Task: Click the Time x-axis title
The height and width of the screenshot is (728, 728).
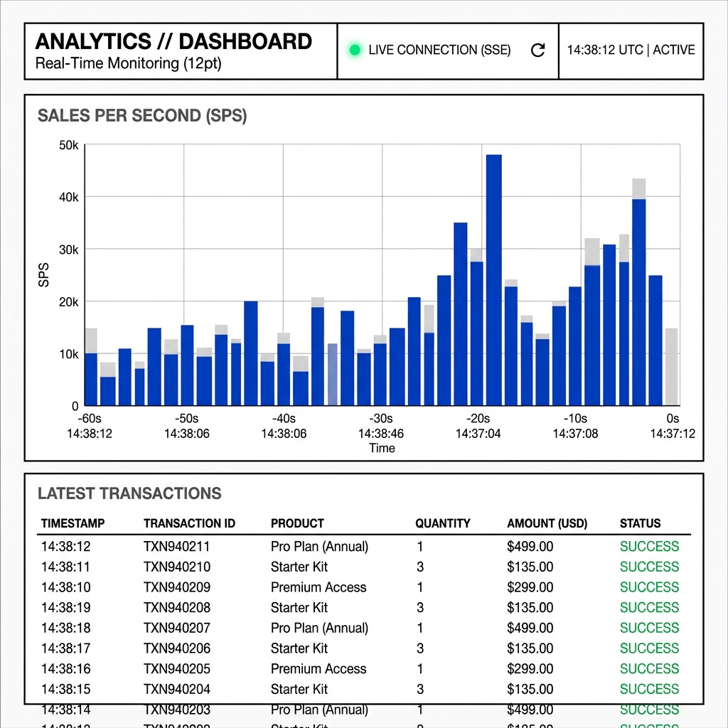Action: (x=382, y=448)
